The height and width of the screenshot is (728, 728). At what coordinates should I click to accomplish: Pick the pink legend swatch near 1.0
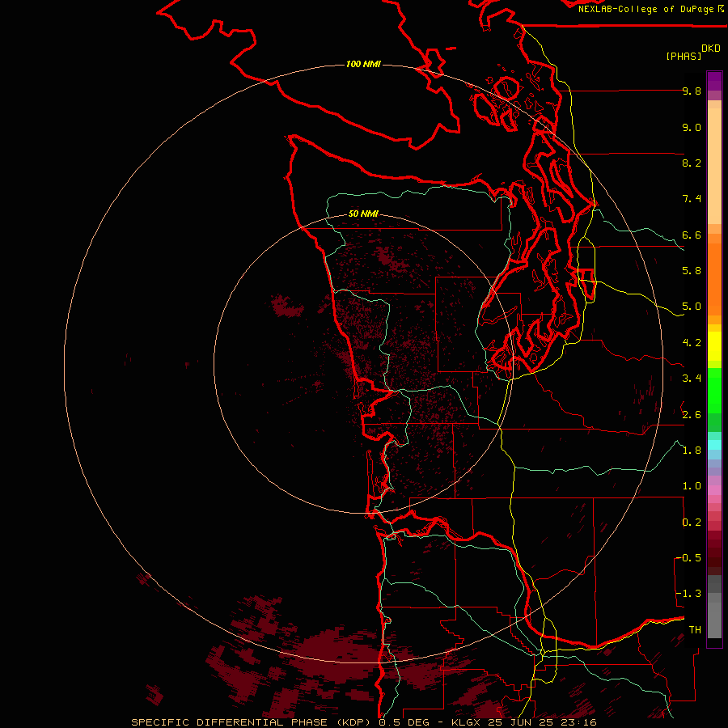(x=714, y=490)
